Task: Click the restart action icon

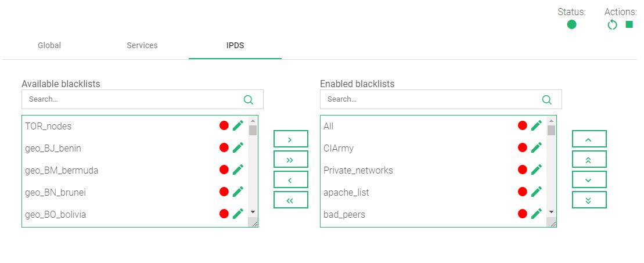Action: pyautogui.click(x=612, y=25)
